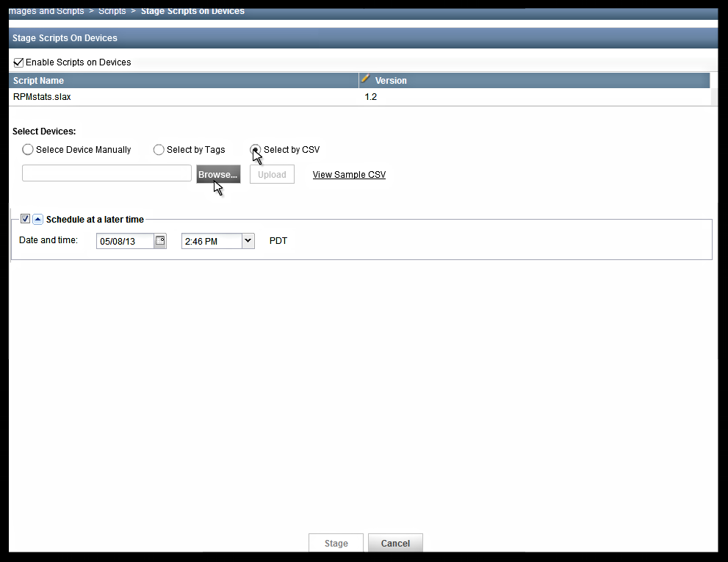Click the CSV file path input field
This screenshot has height=562, width=728.
coord(107,173)
